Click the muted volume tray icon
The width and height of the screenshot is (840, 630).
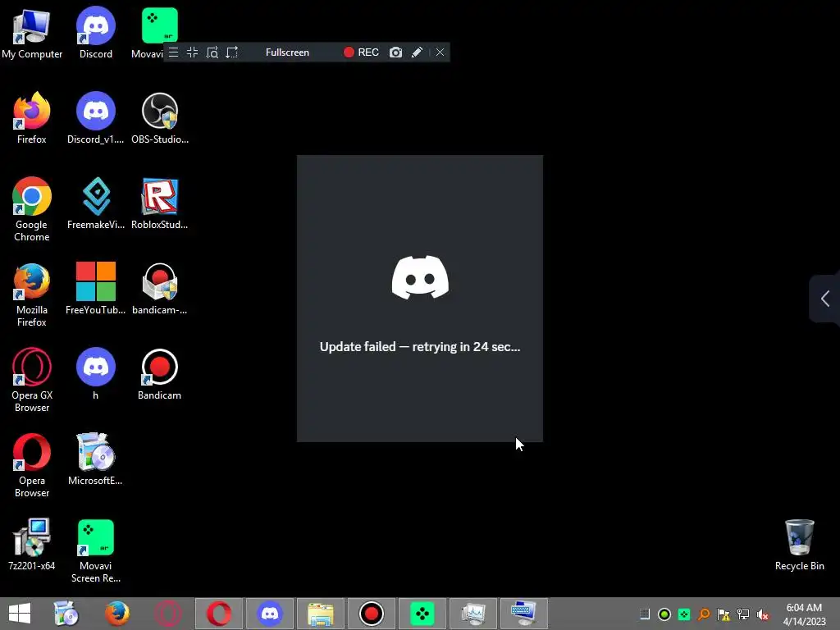pyautogui.click(x=763, y=614)
